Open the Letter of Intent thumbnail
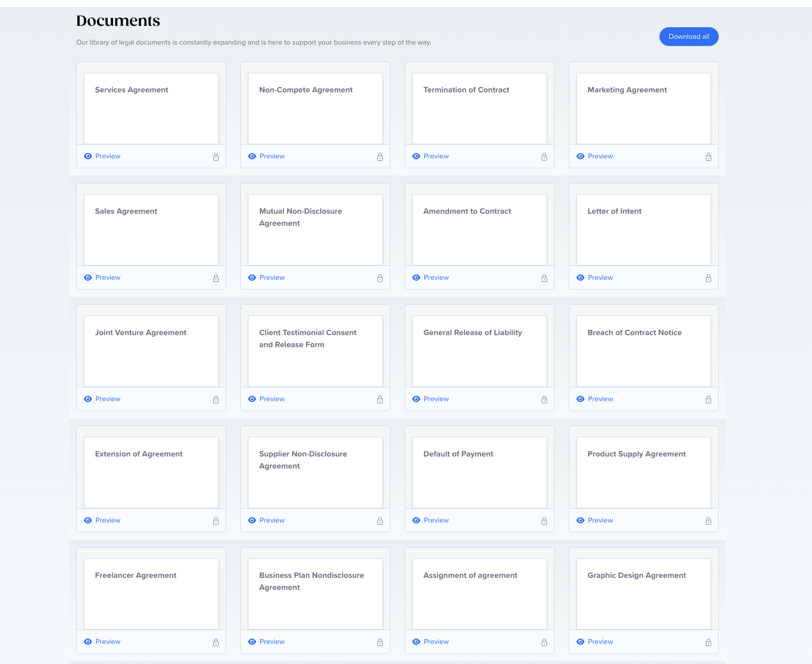 [x=644, y=230]
